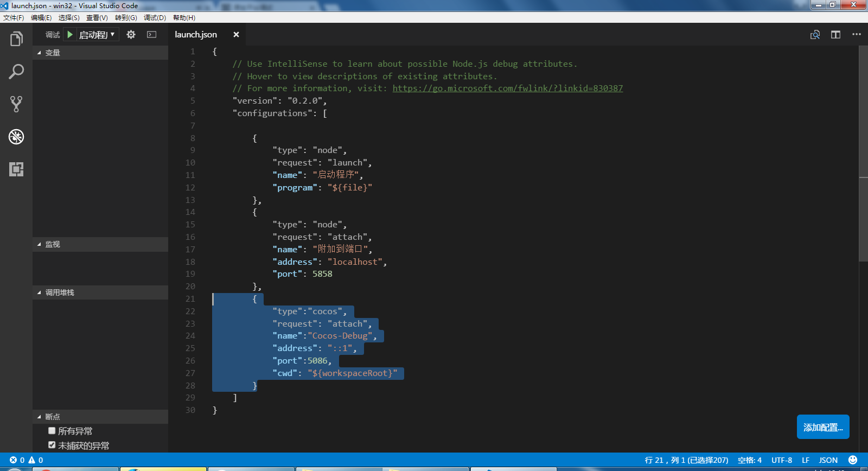Open the 编辑(E) menu
Viewport: 868px width, 471px height.
(41, 18)
